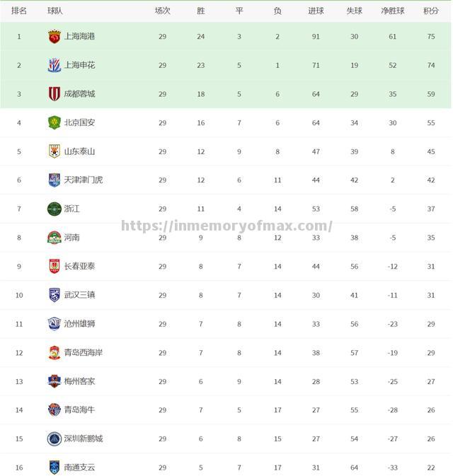Click the 进球 column header
The height and width of the screenshot is (476, 453).
(x=316, y=11)
